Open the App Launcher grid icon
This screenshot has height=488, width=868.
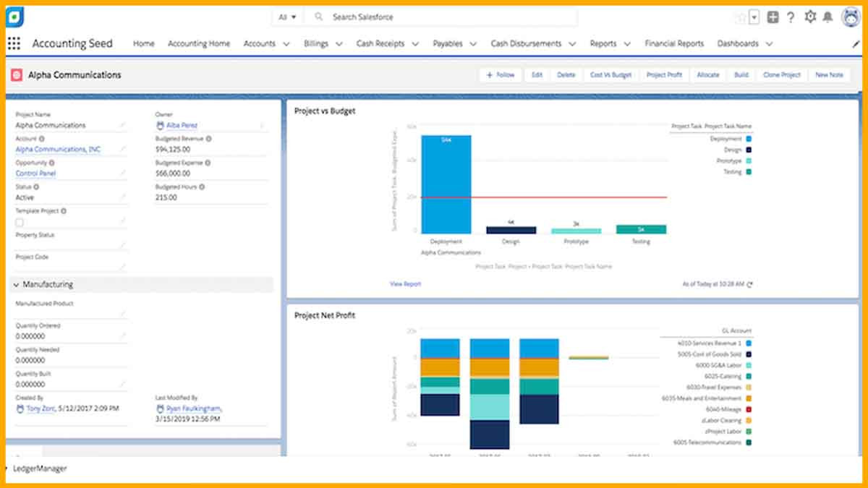click(14, 43)
